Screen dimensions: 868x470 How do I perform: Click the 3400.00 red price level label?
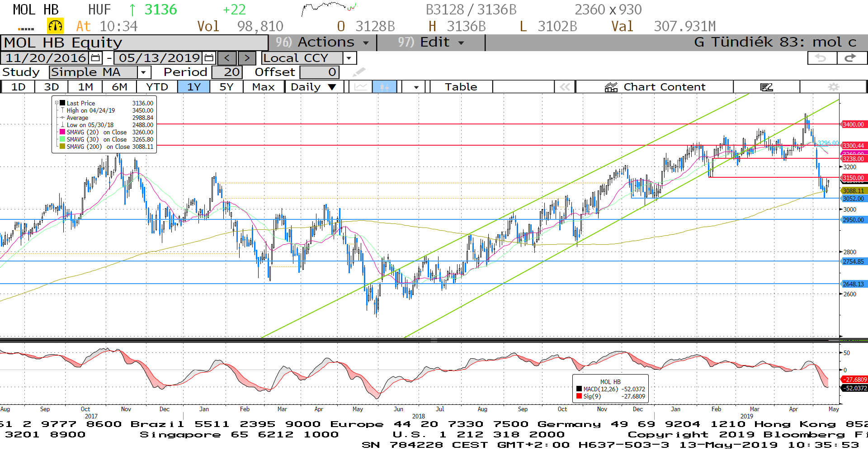[x=853, y=124]
